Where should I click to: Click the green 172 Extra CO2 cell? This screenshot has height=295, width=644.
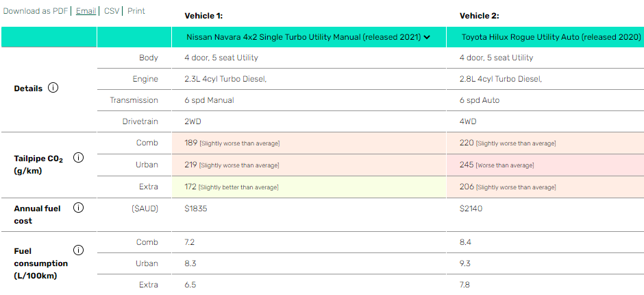point(308,187)
